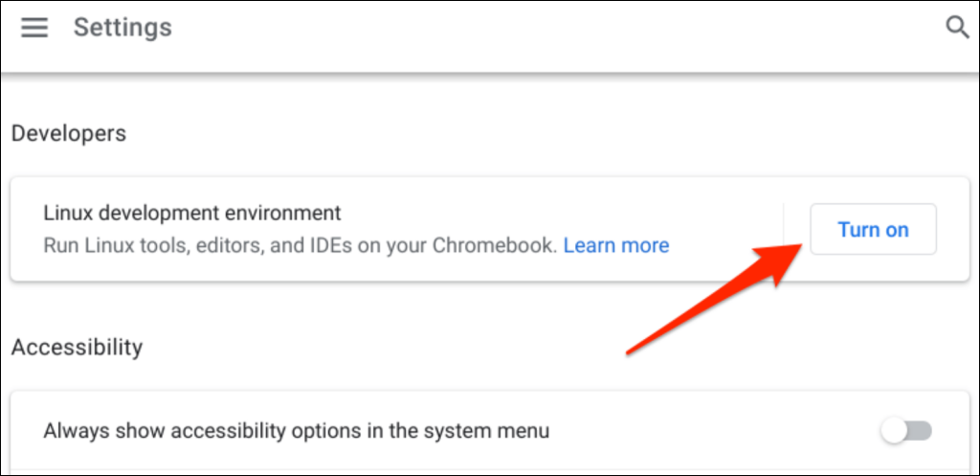Click the gray track of accessibility switch
This screenshot has height=476, width=980.
920,431
